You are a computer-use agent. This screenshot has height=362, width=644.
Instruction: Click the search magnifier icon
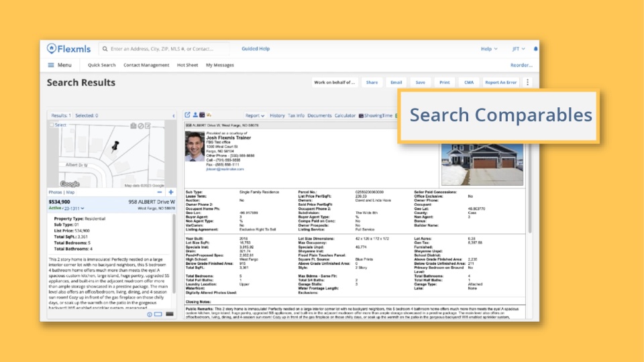[x=105, y=49]
